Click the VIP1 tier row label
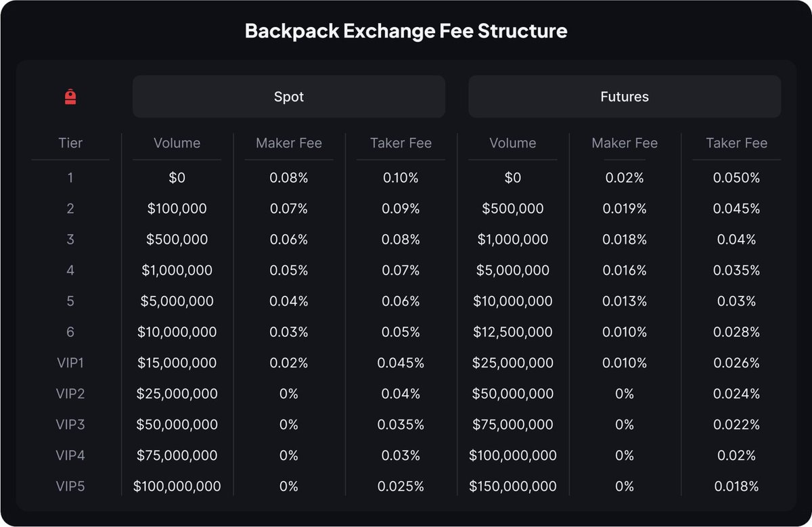The width and height of the screenshot is (812, 527). 70,363
